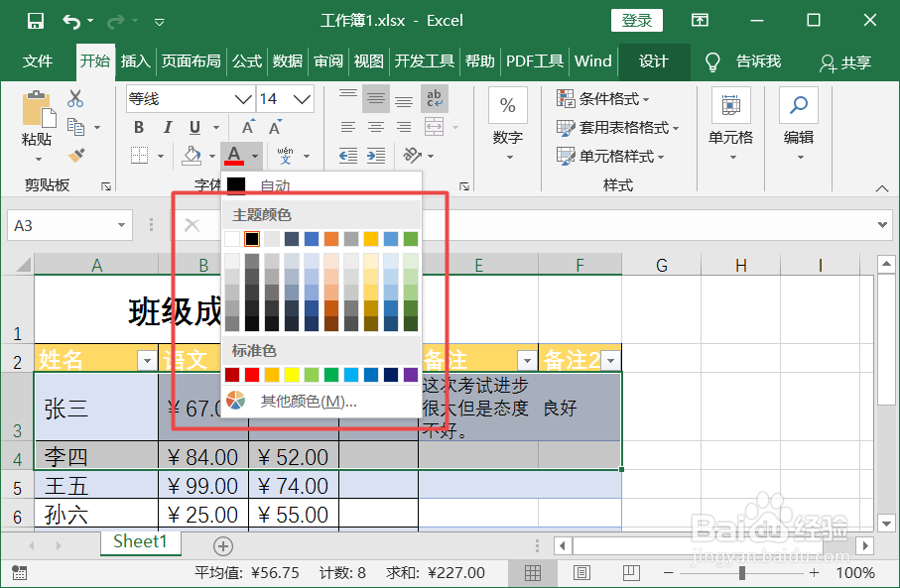Open the 备注 column filter dropdown

pyautogui.click(x=527, y=360)
